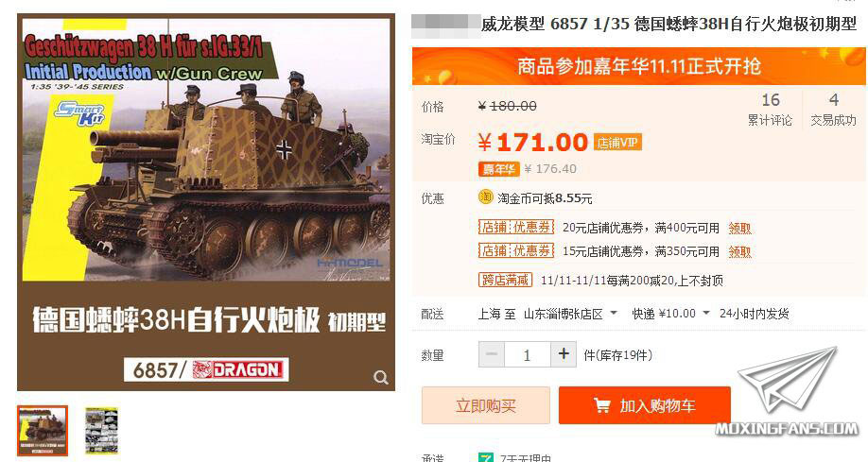868x462 pixels.
Task: Claim the 15元 coupon via 领取 link
Action: point(739,251)
